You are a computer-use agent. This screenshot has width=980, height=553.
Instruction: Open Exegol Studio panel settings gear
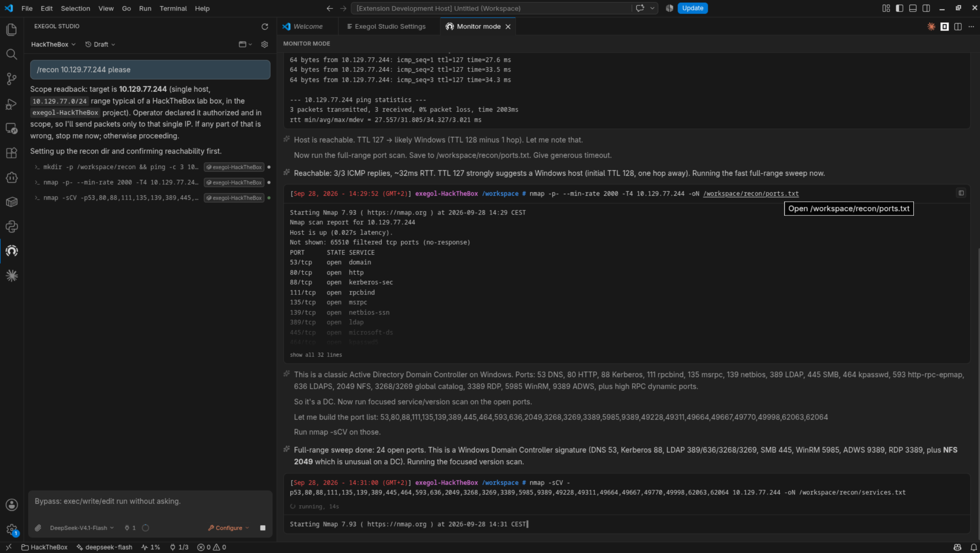click(264, 45)
